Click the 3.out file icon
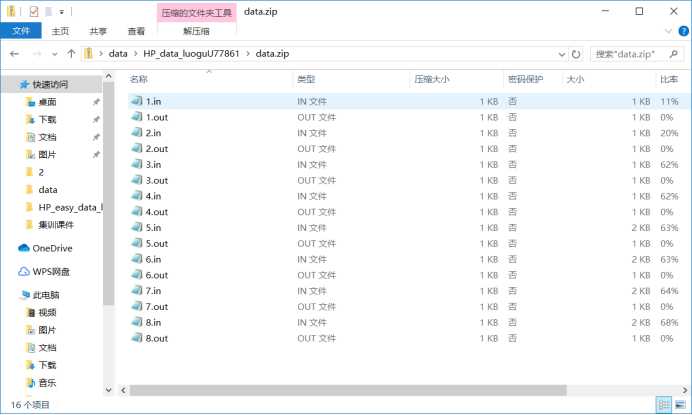Screen dimensions: 692x415 137,180
